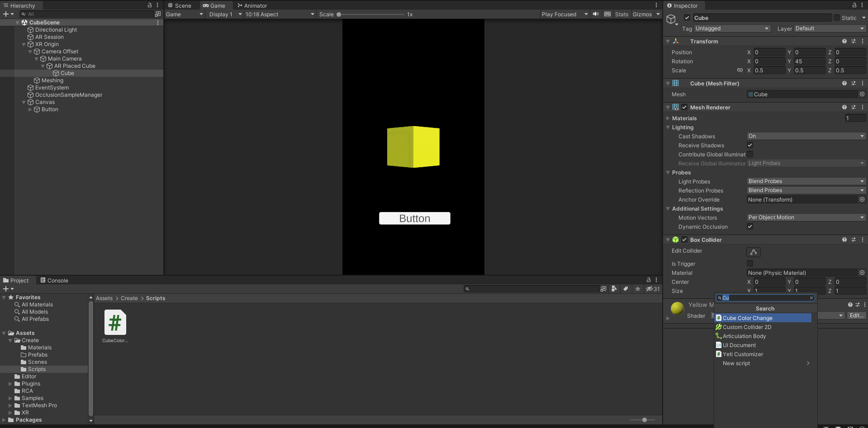Toggle the Box Collider enabled checkbox
Image resolution: width=868 pixels, height=428 pixels.
(x=684, y=240)
